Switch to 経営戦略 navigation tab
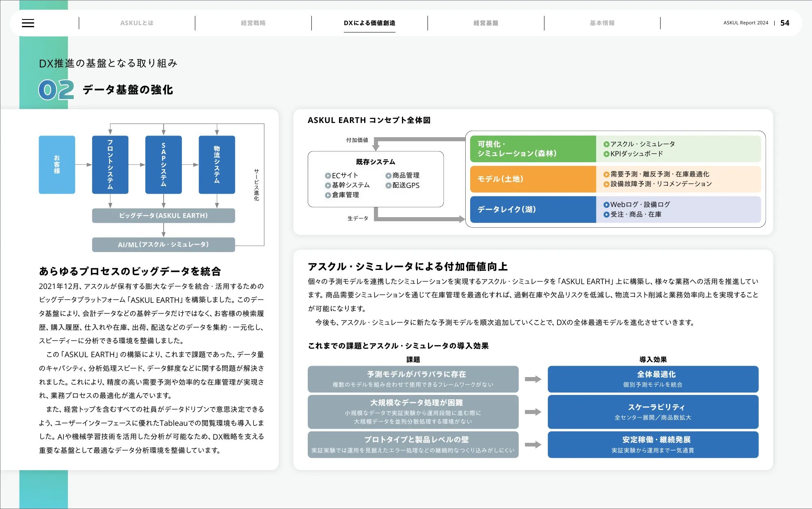 [253, 23]
